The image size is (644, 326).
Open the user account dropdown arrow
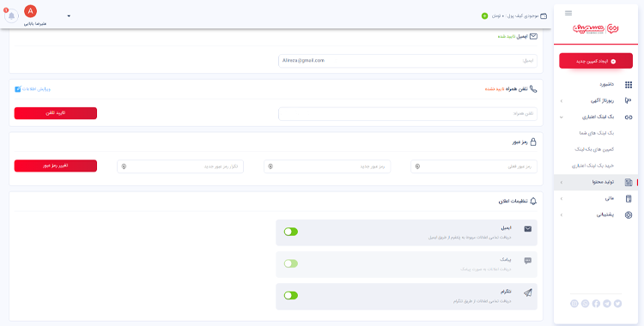tap(69, 16)
